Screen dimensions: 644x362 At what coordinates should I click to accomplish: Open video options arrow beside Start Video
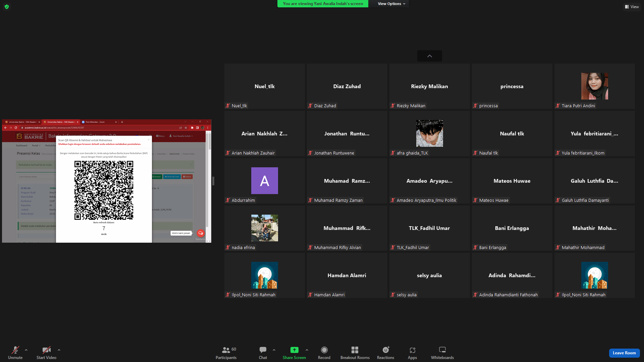click(x=59, y=350)
